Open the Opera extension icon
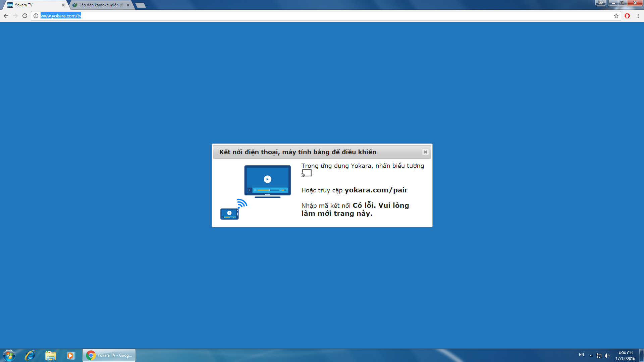The image size is (644, 362). click(x=627, y=16)
